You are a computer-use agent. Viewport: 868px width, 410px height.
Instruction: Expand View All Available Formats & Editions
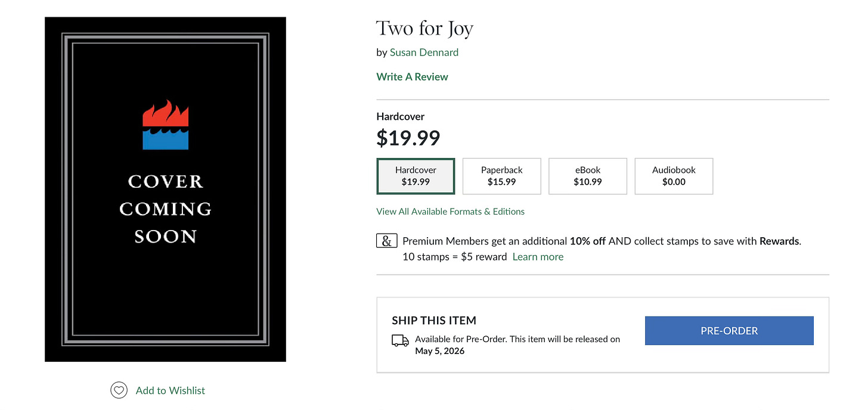pyautogui.click(x=451, y=212)
